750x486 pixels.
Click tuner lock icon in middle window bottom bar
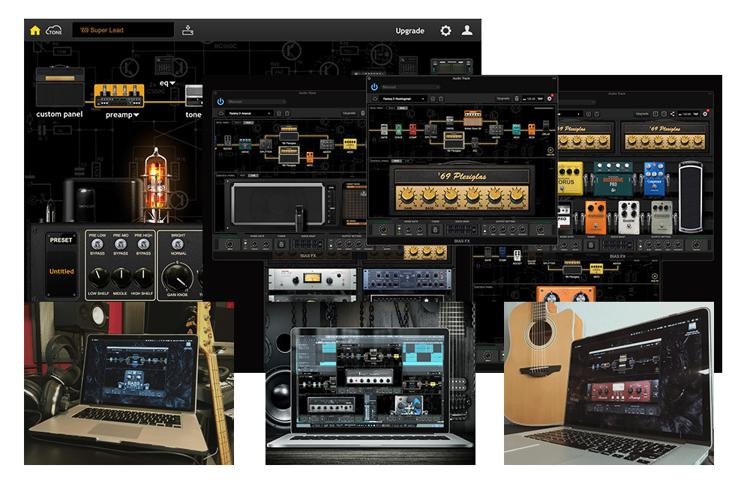(435, 230)
